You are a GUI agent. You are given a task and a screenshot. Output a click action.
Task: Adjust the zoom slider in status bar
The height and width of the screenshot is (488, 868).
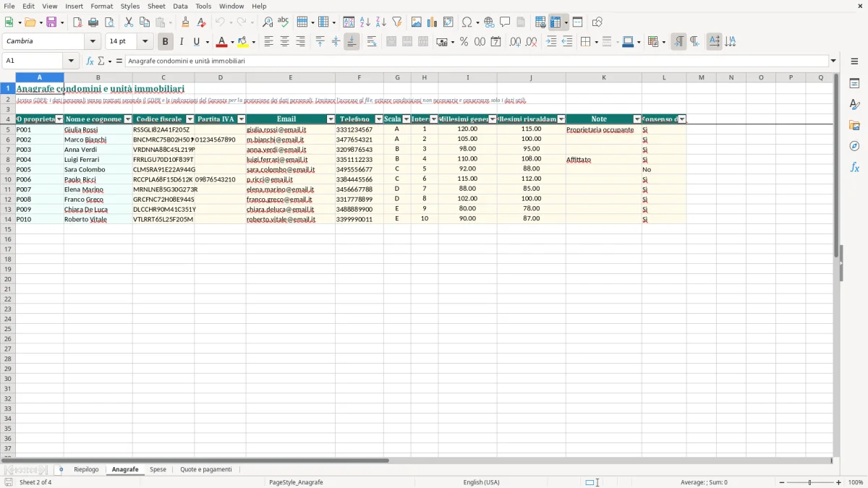click(x=810, y=482)
